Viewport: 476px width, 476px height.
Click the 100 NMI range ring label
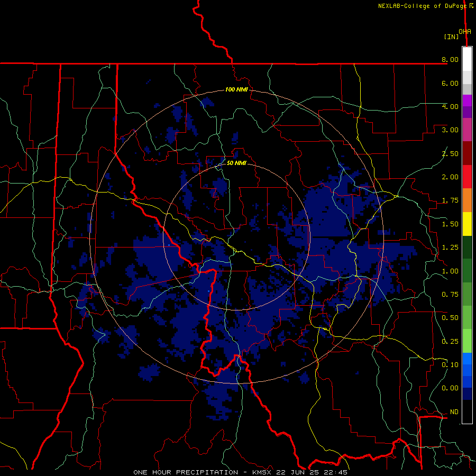pos(236,89)
